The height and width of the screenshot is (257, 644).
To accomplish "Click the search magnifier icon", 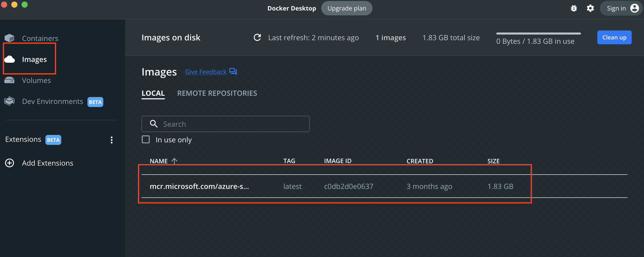I will pos(154,124).
